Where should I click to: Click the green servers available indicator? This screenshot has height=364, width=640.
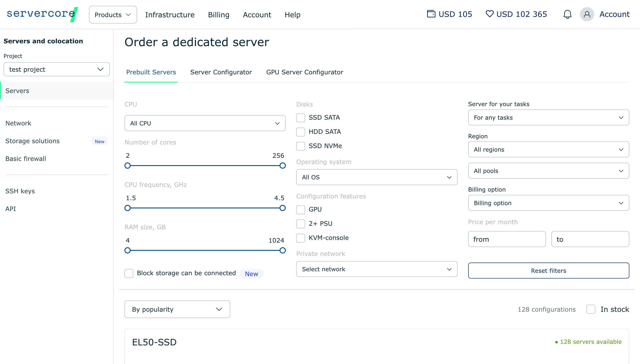click(588, 342)
